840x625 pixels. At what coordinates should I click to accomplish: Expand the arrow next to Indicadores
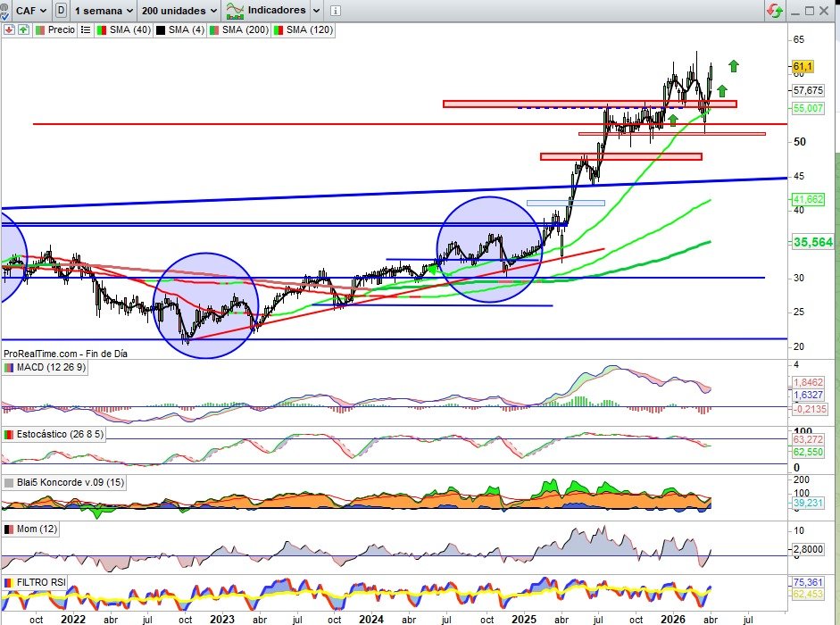pos(316,10)
